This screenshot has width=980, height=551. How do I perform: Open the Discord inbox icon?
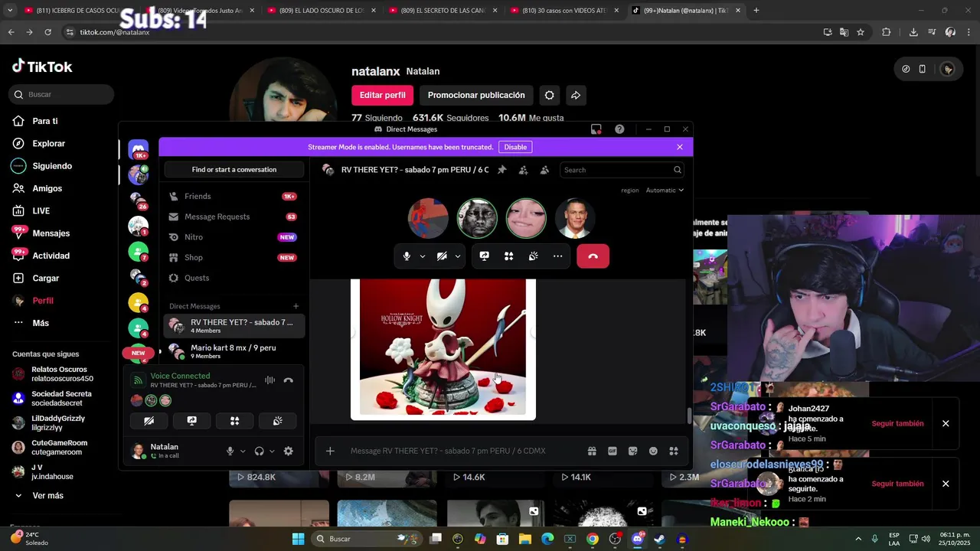tap(596, 129)
